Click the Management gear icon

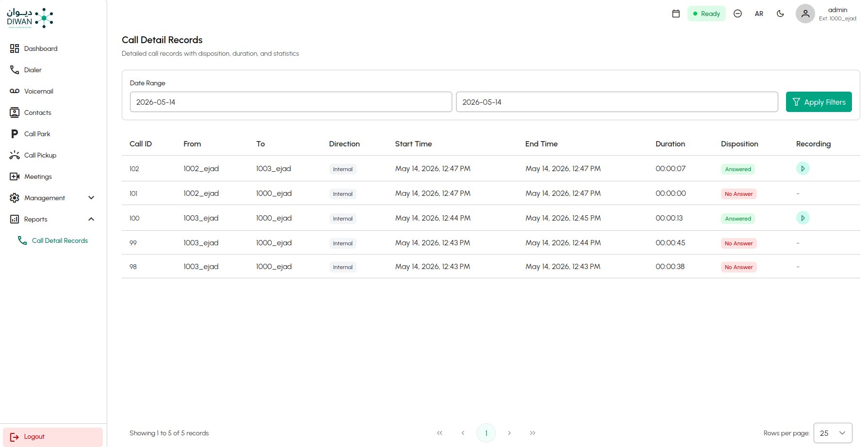pyautogui.click(x=15, y=198)
